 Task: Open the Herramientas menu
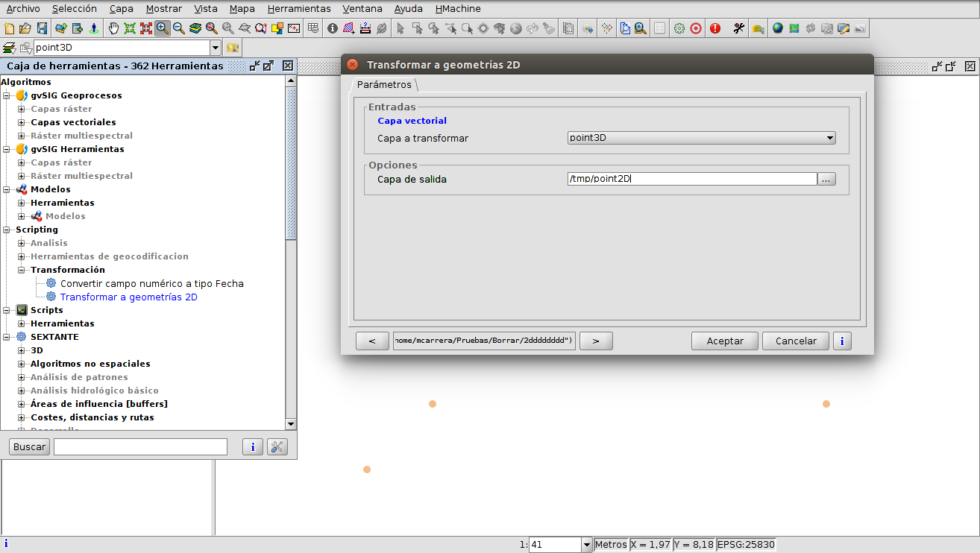[x=298, y=9]
